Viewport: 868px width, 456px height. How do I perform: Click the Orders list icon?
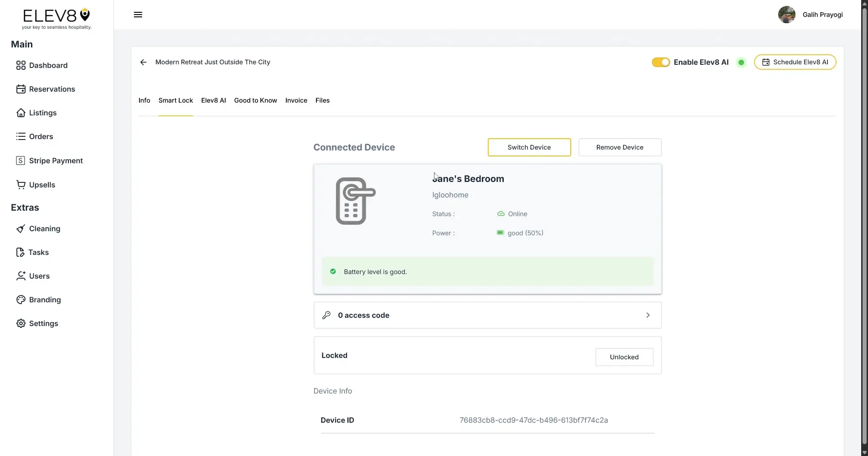[x=21, y=136]
